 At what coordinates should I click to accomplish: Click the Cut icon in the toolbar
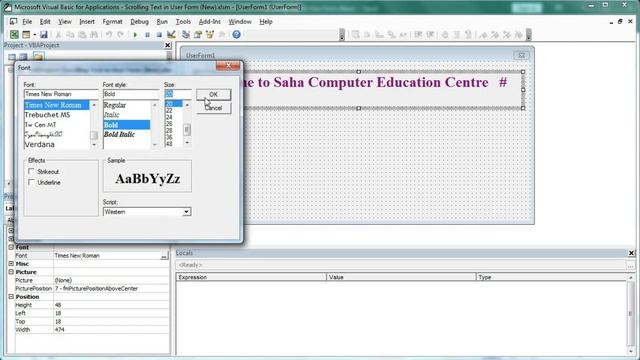tap(58, 35)
